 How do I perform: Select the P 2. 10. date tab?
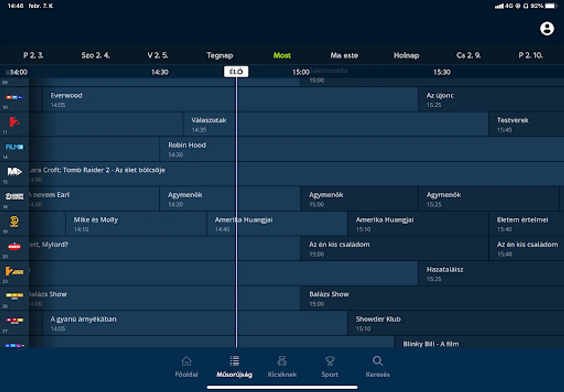pos(531,55)
